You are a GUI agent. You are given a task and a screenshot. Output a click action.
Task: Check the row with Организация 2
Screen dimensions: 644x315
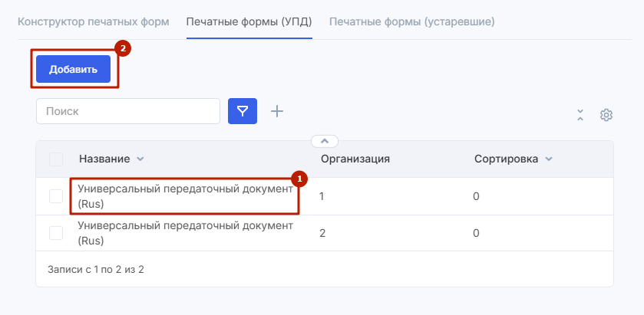click(56, 233)
